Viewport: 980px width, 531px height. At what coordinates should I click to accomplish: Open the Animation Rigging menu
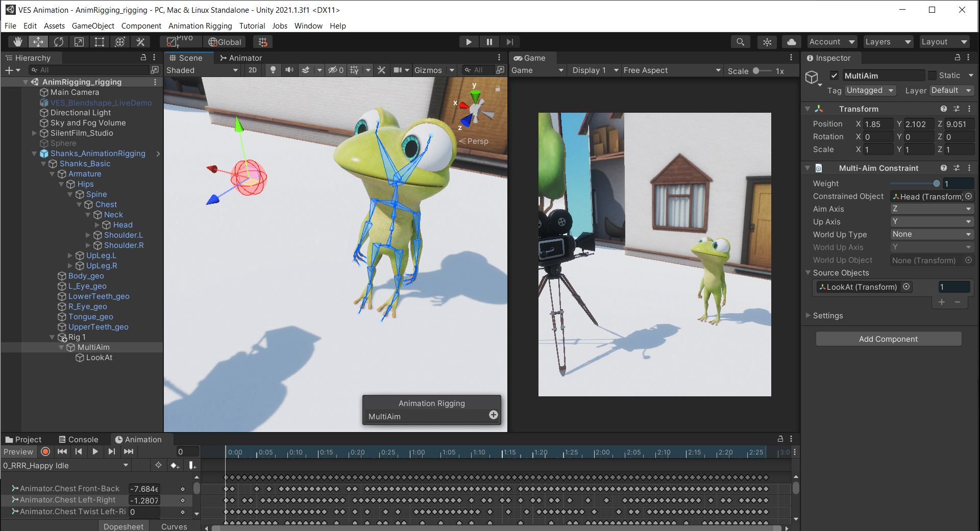200,26
